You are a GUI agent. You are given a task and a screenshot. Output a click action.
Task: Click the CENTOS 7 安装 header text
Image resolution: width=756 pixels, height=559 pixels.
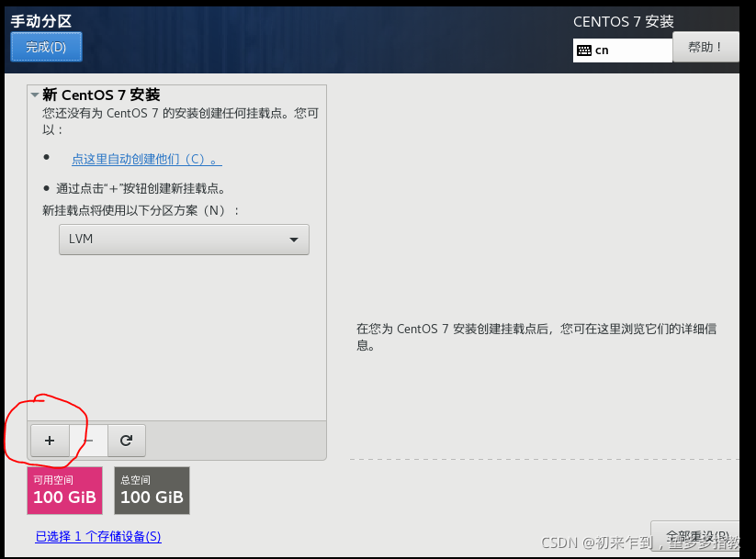(624, 22)
